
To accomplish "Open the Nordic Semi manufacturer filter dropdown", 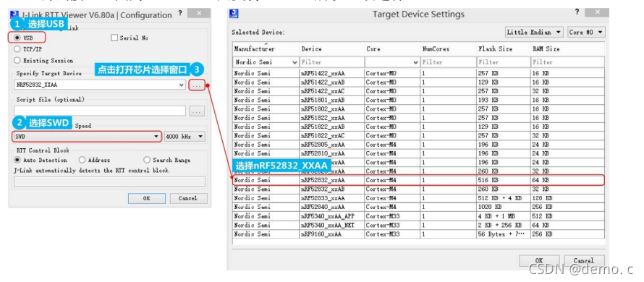I will coord(266,62).
